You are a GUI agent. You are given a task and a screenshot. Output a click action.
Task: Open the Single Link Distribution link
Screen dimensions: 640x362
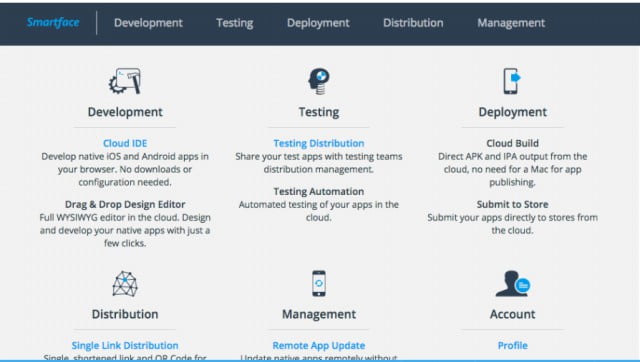(125, 345)
